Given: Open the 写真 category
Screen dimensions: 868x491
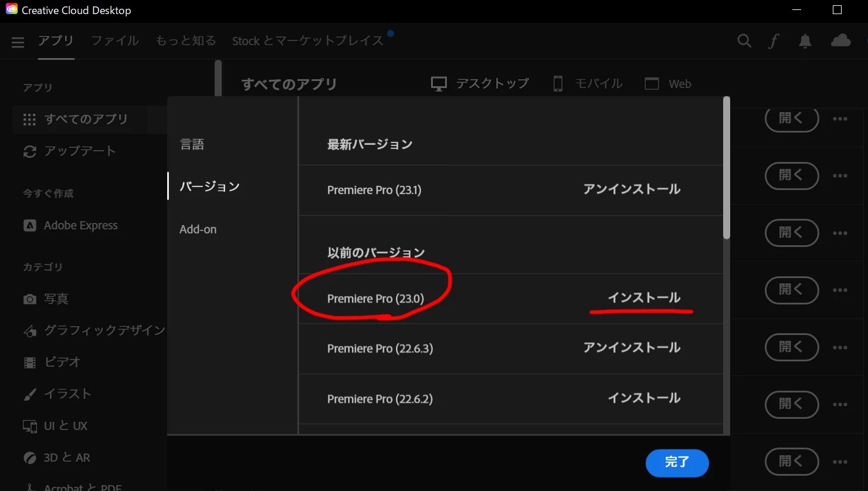Looking at the screenshot, I should tap(56, 299).
